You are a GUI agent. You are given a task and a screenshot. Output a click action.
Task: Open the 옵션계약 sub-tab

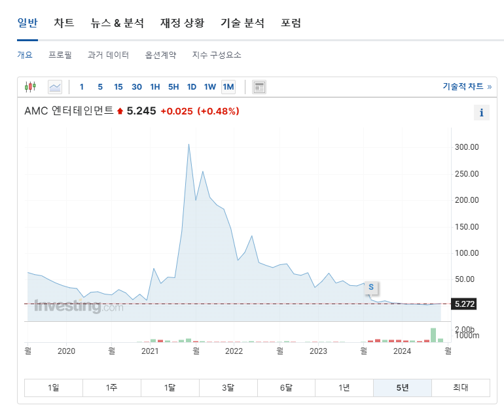(161, 55)
